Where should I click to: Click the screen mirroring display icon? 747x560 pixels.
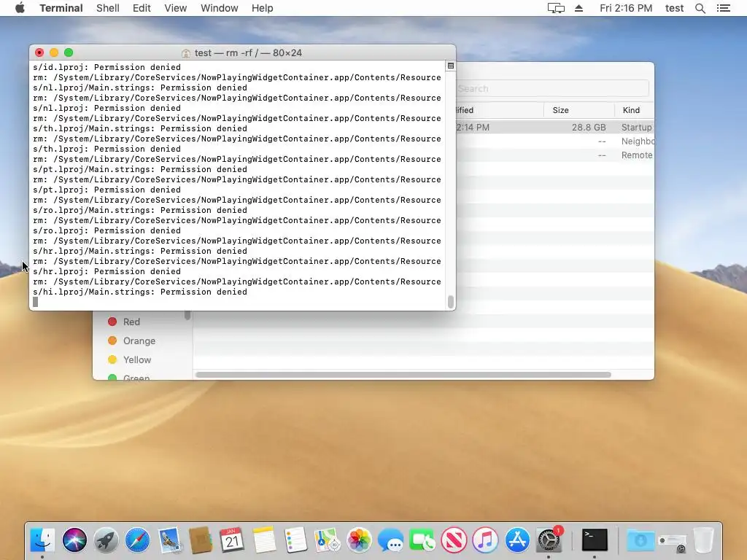click(555, 8)
